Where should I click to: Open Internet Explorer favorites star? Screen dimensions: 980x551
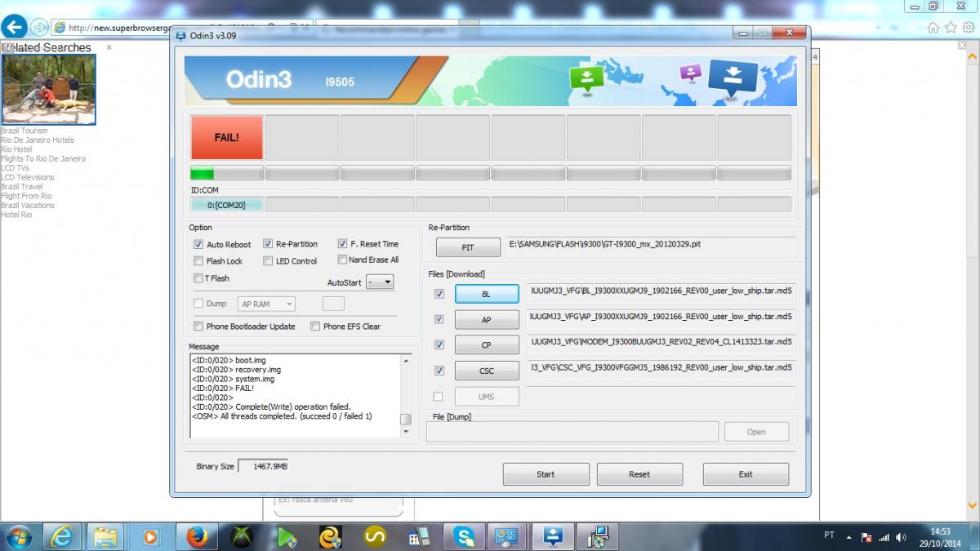pos(951,27)
